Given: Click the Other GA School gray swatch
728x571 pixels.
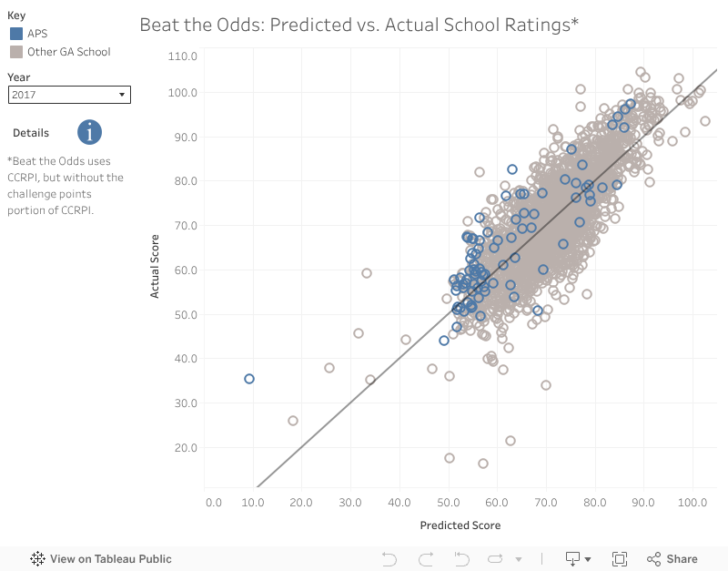Looking at the screenshot, I should [16, 52].
